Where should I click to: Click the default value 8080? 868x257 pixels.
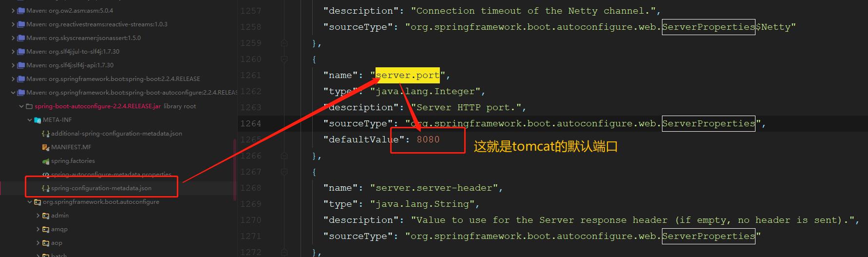(428, 139)
